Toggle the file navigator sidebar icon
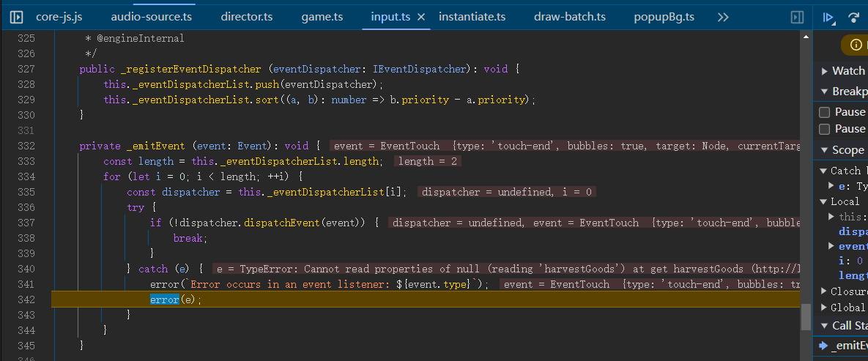Image resolution: width=868 pixels, height=361 pixels. coord(17,17)
